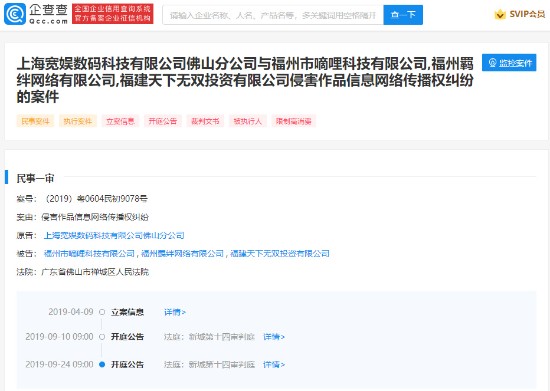The height and width of the screenshot is (391, 550).
Task: Click timeline dot for 2019-04-09
Action: [x=102, y=312]
